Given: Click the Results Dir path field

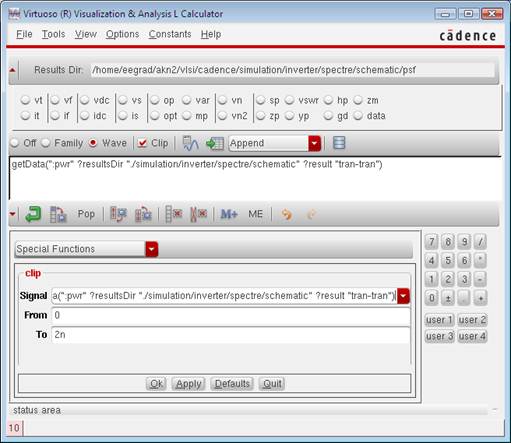Looking at the screenshot, I should 292,70.
